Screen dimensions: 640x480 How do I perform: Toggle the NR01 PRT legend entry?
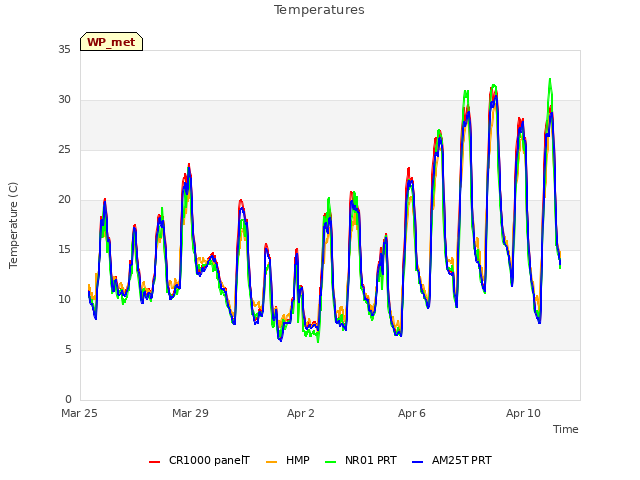pos(361,460)
